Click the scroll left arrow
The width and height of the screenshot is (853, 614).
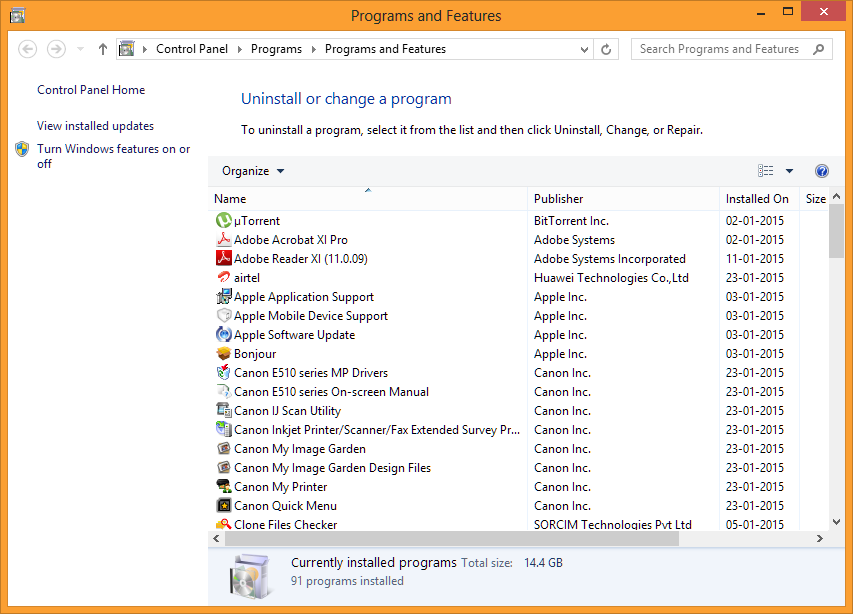[x=217, y=538]
